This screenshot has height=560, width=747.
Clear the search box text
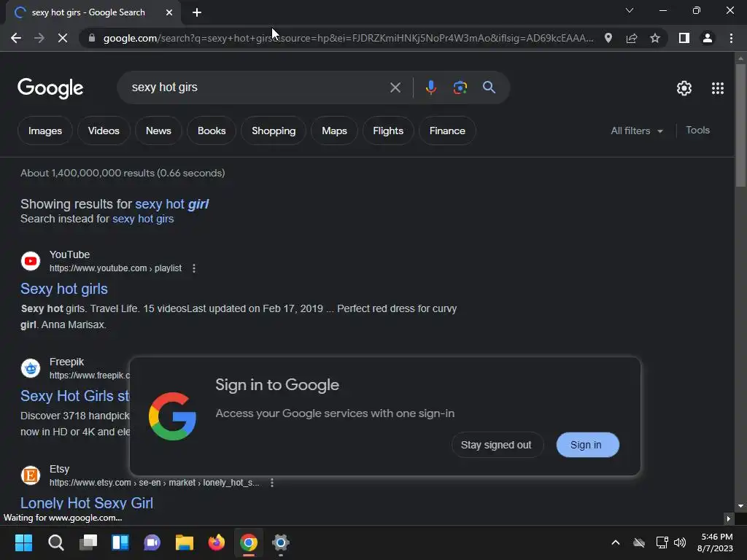395,87
